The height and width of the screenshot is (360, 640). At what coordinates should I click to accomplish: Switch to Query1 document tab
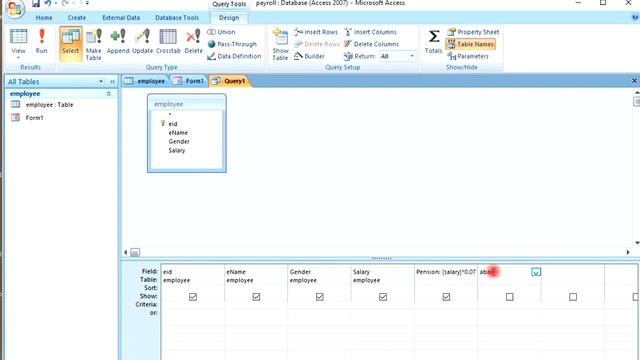point(229,81)
